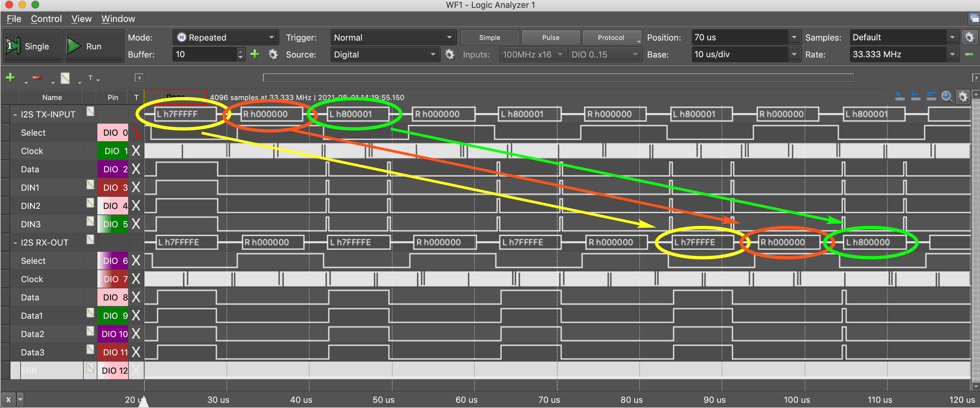Click the quick measure magnifier icon
Viewport: 980px width, 408px height.
(x=946, y=97)
